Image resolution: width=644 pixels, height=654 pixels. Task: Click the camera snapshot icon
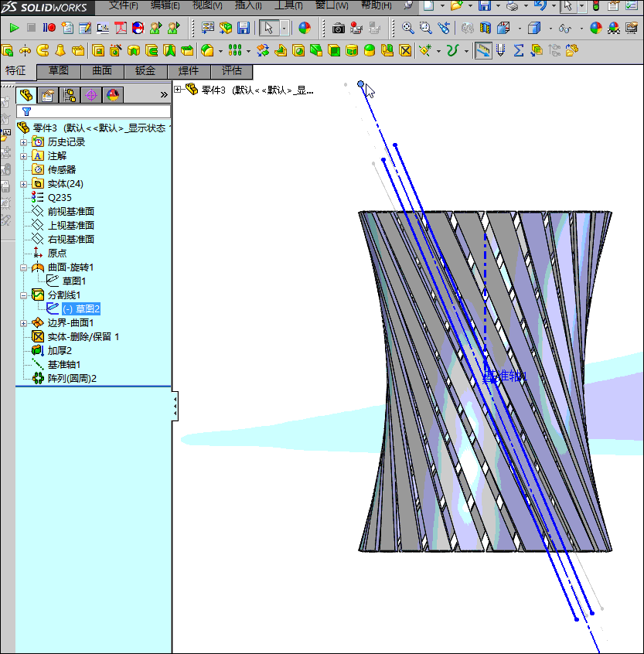pyautogui.click(x=339, y=29)
